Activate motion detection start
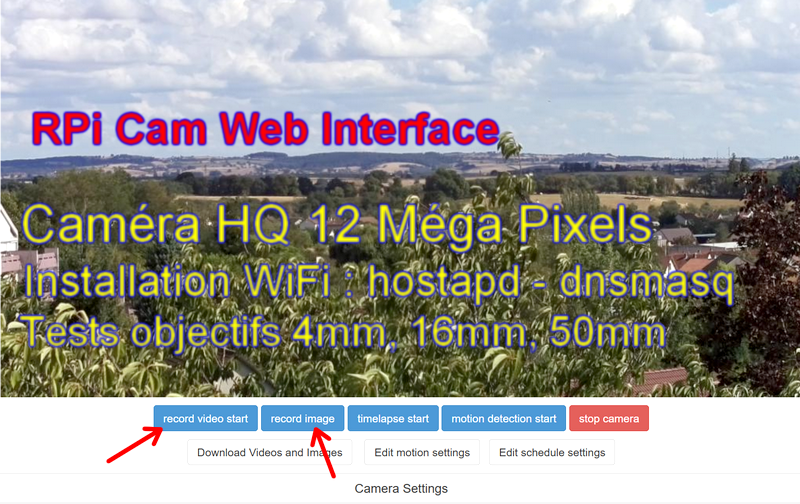Viewport: 800px width, 504px height. tap(504, 418)
